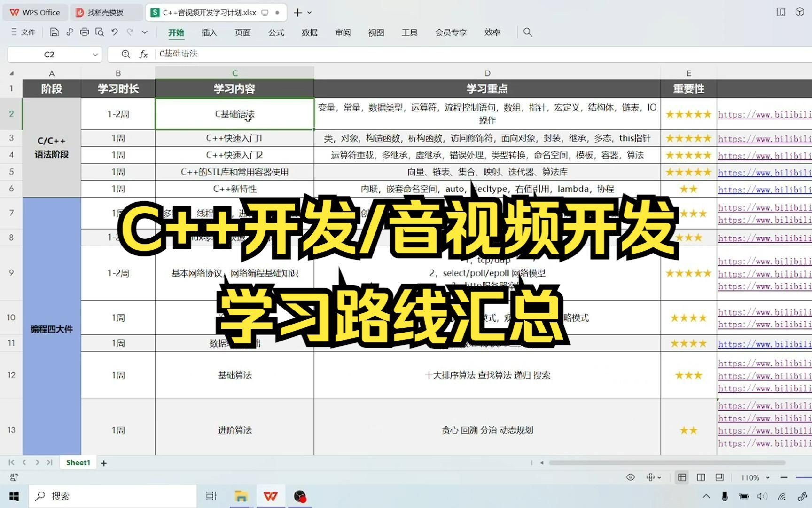
Task: Click the save icon in quick toolbar
Action: (x=54, y=32)
